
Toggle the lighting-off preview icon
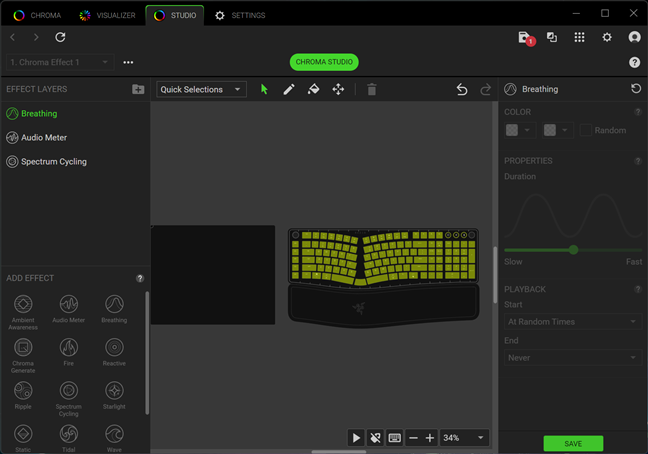(375, 437)
